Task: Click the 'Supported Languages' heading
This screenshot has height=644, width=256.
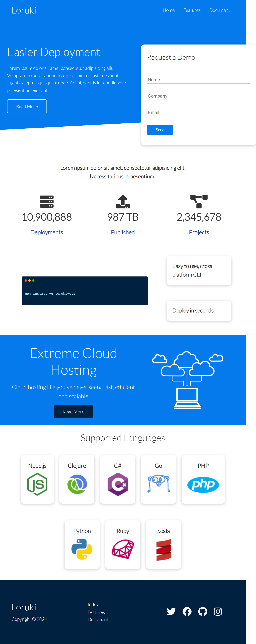Action: 123,438
